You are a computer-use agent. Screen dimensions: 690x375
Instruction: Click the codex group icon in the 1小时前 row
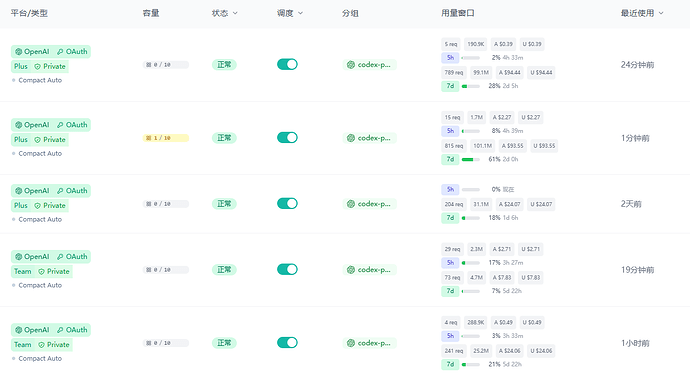pyautogui.click(x=351, y=343)
